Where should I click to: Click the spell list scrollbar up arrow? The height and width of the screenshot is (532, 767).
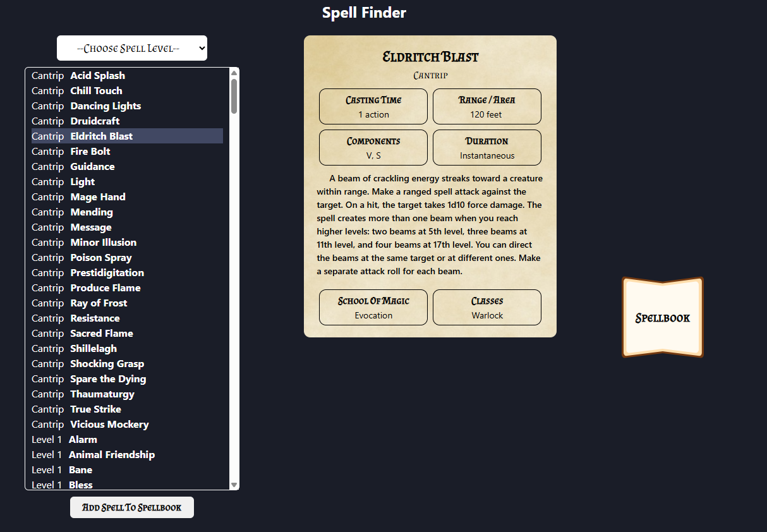point(234,72)
